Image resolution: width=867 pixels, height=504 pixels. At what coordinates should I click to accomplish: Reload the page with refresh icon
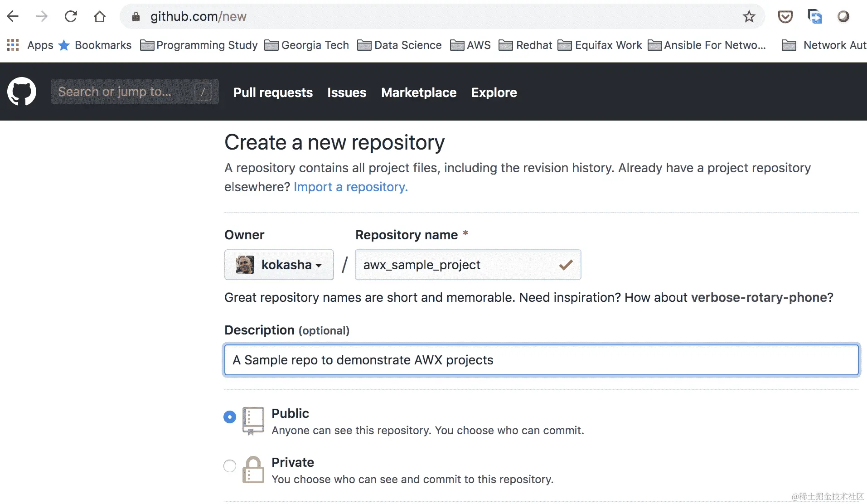(x=71, y=17)
